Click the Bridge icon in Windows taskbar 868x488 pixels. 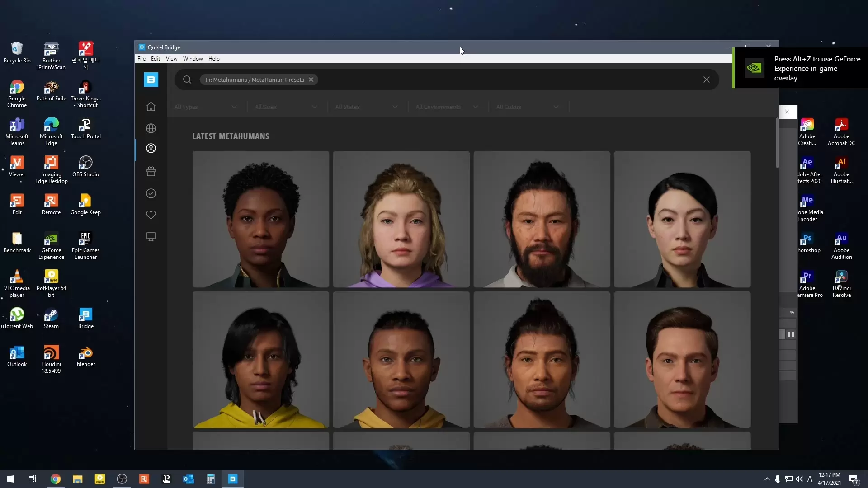pyautogui.click(x=233, y=479)
